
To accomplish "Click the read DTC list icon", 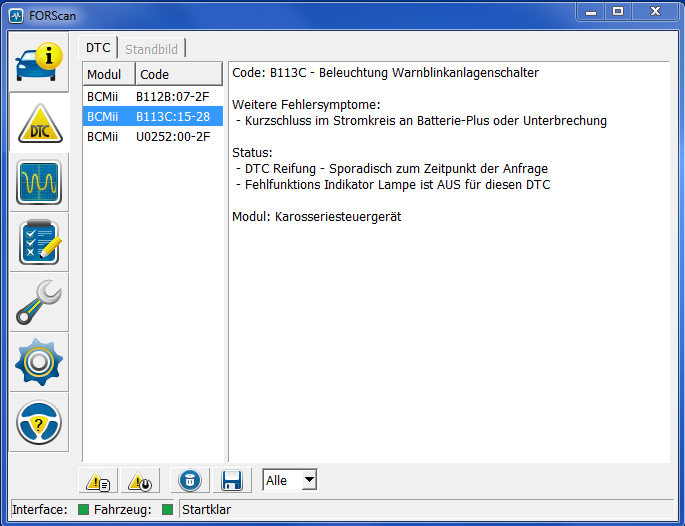I will [99, 481].
